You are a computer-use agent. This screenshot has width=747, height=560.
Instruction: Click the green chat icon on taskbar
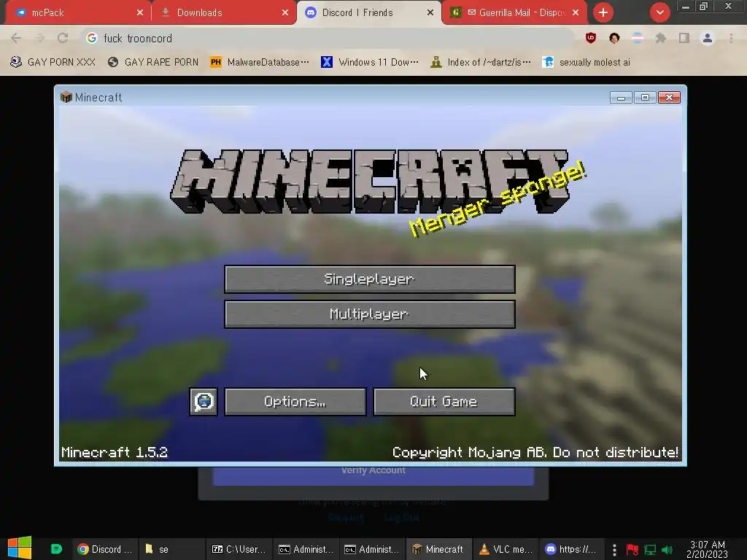pos(56,549)
